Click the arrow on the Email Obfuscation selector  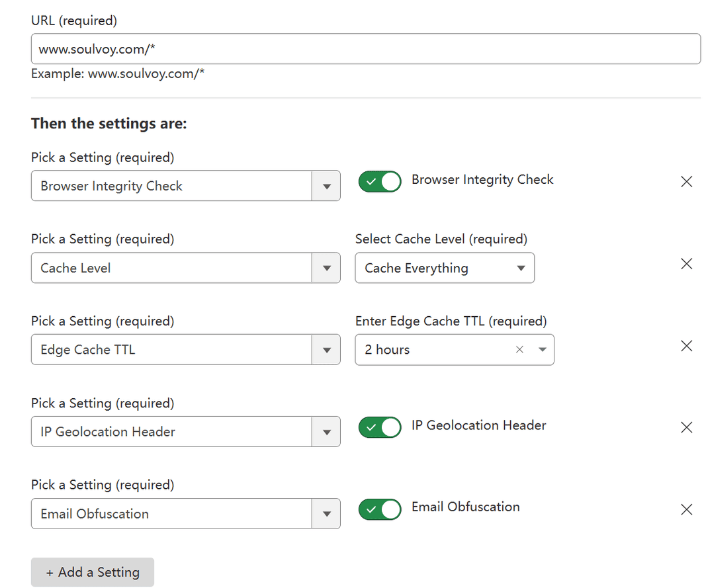[327, 513]
